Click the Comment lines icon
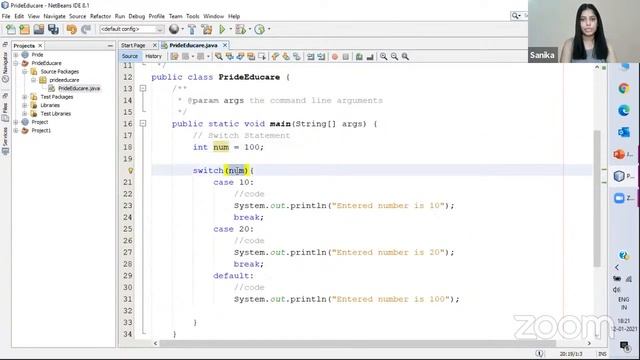 tap(359, 56)
